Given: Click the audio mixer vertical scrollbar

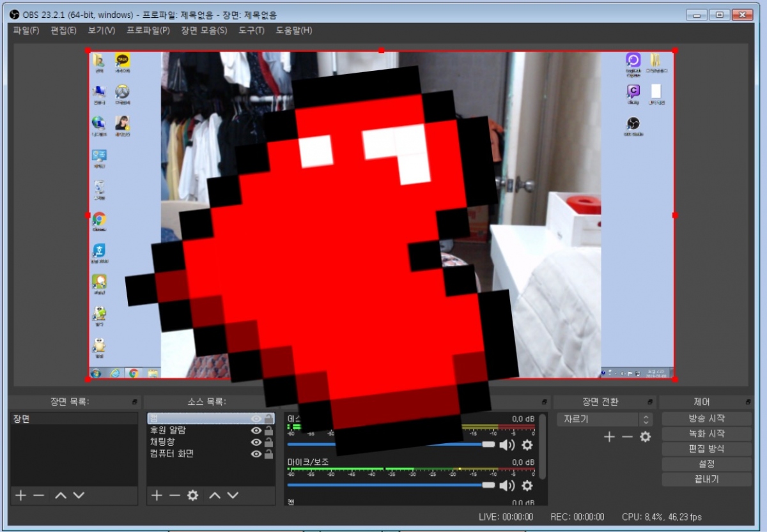Looking at the screenshot, I should pos(543,447).
